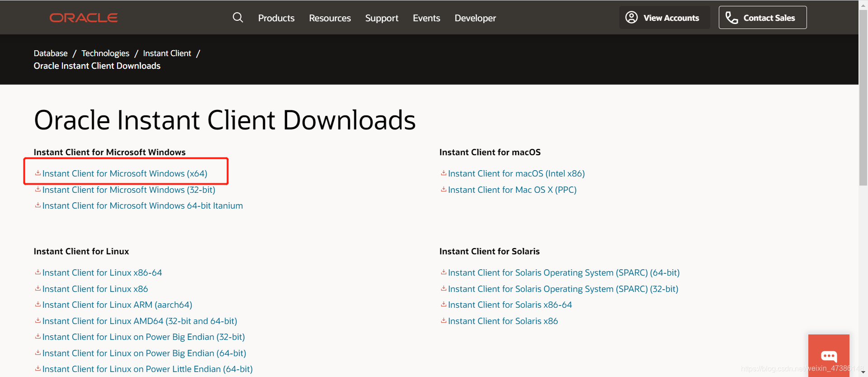Click the Oracle Instant Client Downloads heading

(225, 120)
